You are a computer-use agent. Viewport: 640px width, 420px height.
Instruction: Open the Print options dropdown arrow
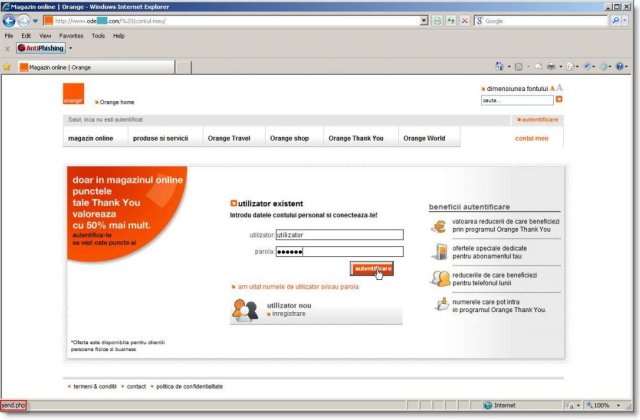[561, 67]
